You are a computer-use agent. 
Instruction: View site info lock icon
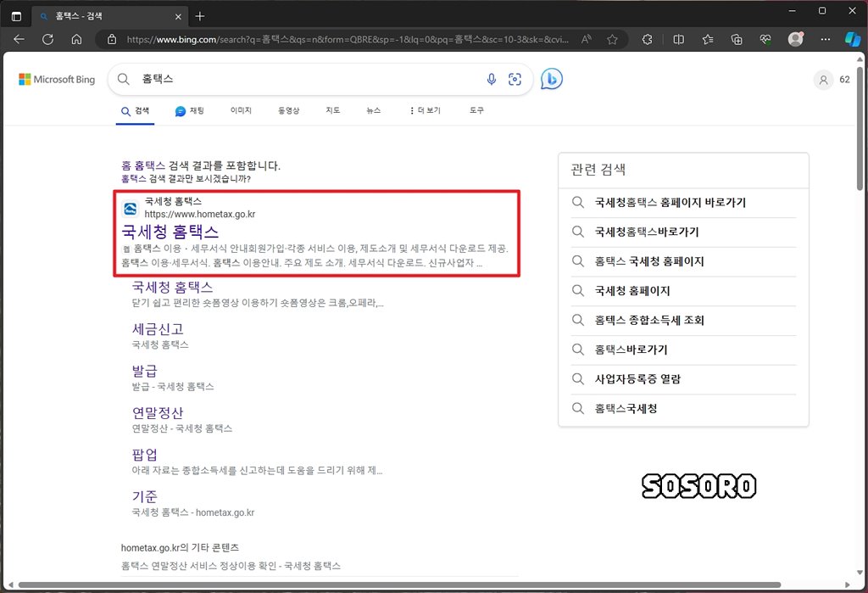point(112,39)
